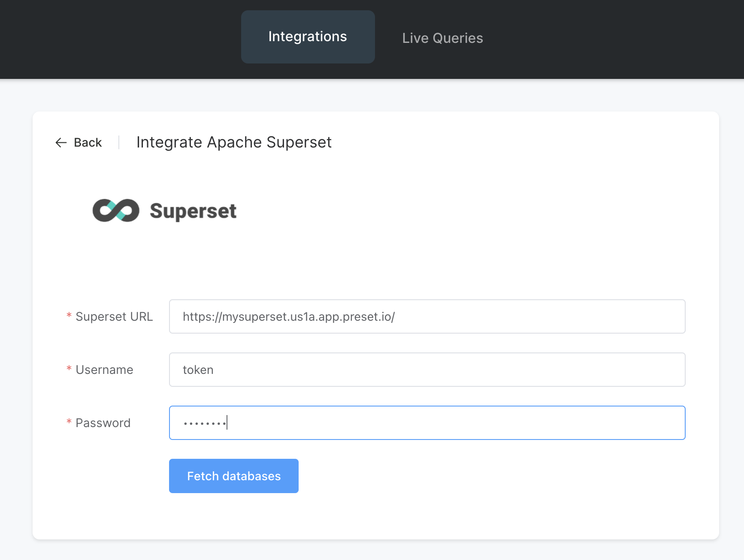This screenshot has width=744, height=560.
Task: Switch to the Integrations tab
Action: coord(308,37)
